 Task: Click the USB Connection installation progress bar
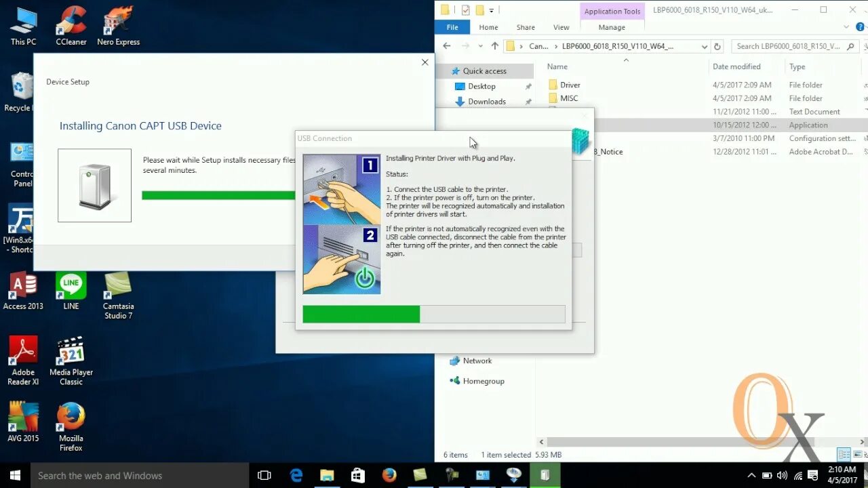[434, 314]
